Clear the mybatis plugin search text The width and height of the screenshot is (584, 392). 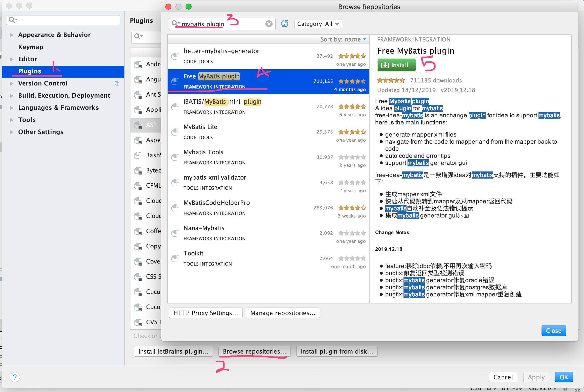click(269, 24)
